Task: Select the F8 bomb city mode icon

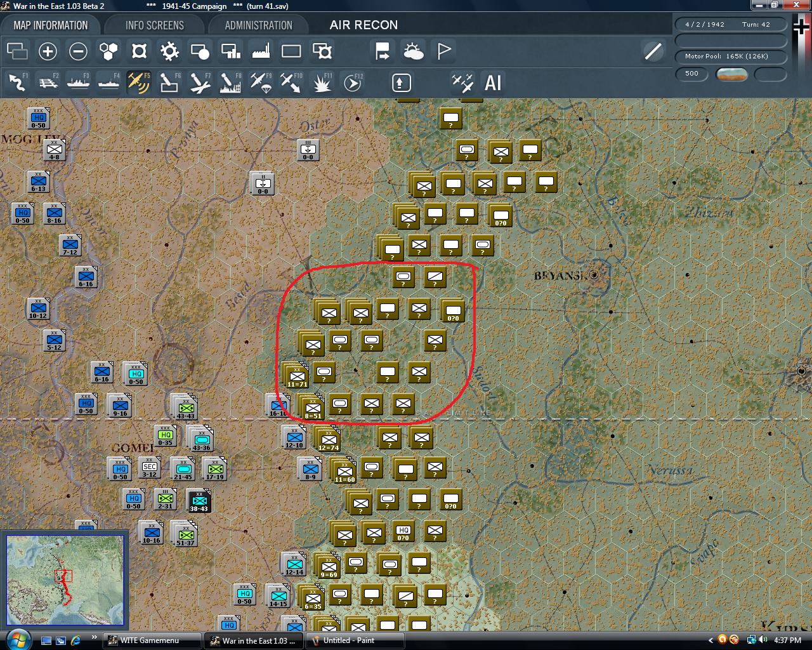Action: pyautogui.click(x=230, y=83)
